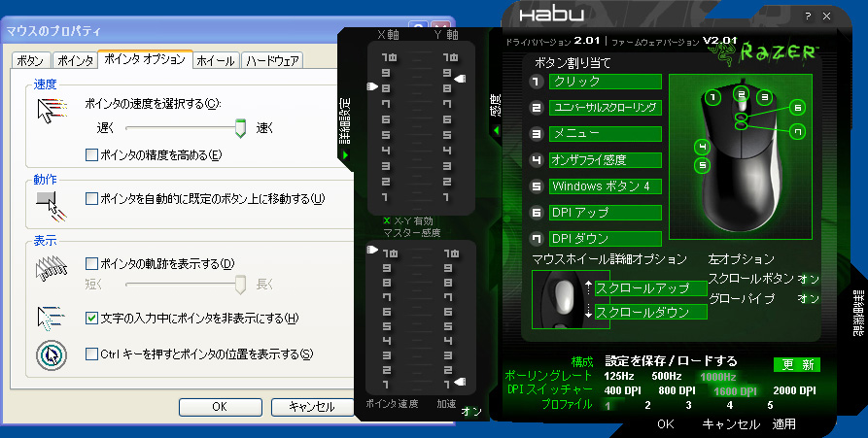Toggle acceleration オン in sensitivity panel

tap(471, 411)
